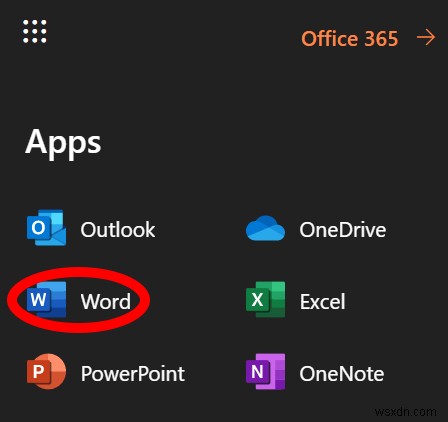
Task: Click the Word label
Action: tap(106, 301)
